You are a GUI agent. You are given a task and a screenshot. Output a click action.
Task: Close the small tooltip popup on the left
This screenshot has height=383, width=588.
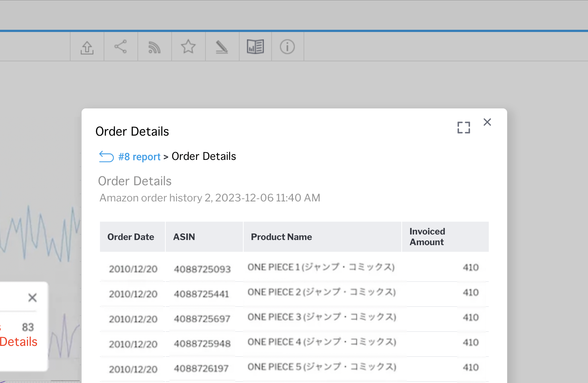(32, 298)
